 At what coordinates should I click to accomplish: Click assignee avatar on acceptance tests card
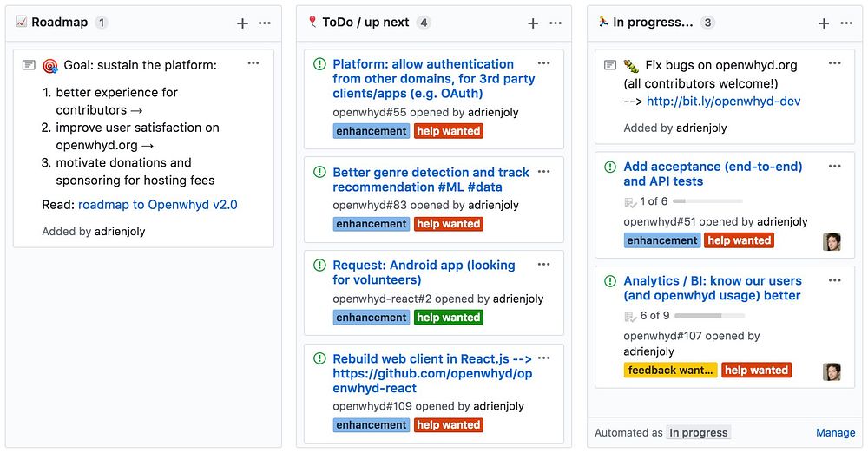coord(832,241)
